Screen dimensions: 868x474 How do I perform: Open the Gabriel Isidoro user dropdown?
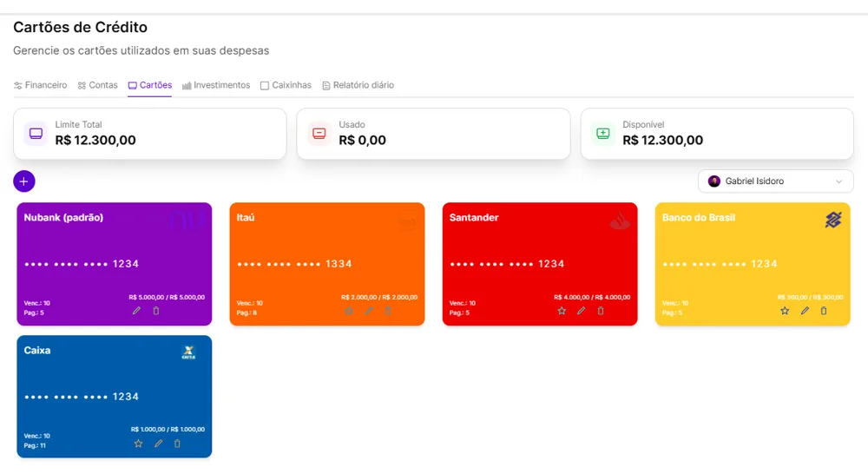(775, 181)
